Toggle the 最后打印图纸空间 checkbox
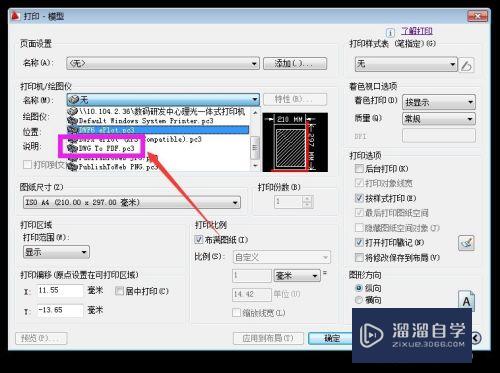Image resolution: width=500 pixels, height=373 pixels. point(359,213)
